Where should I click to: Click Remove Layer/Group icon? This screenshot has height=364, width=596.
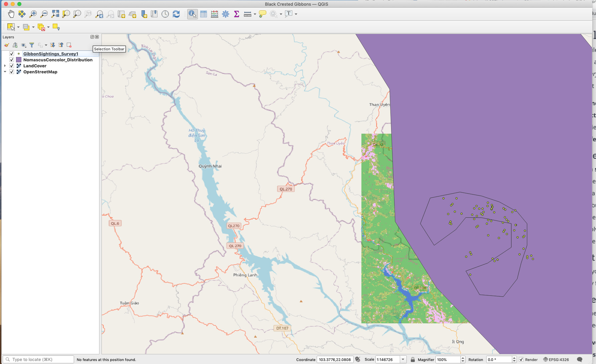[x=69, y=45]
